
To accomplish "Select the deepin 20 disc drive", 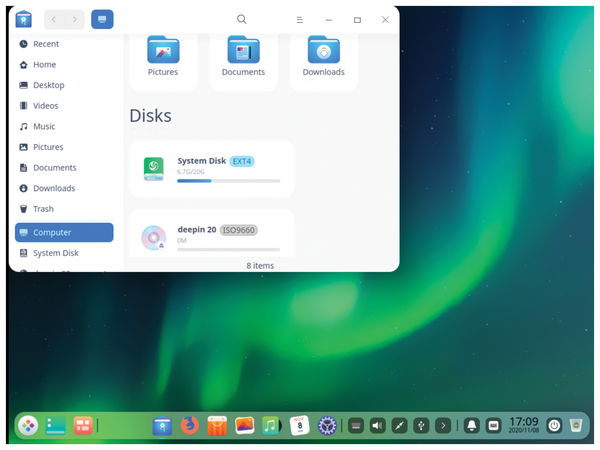I will [212, 233].
